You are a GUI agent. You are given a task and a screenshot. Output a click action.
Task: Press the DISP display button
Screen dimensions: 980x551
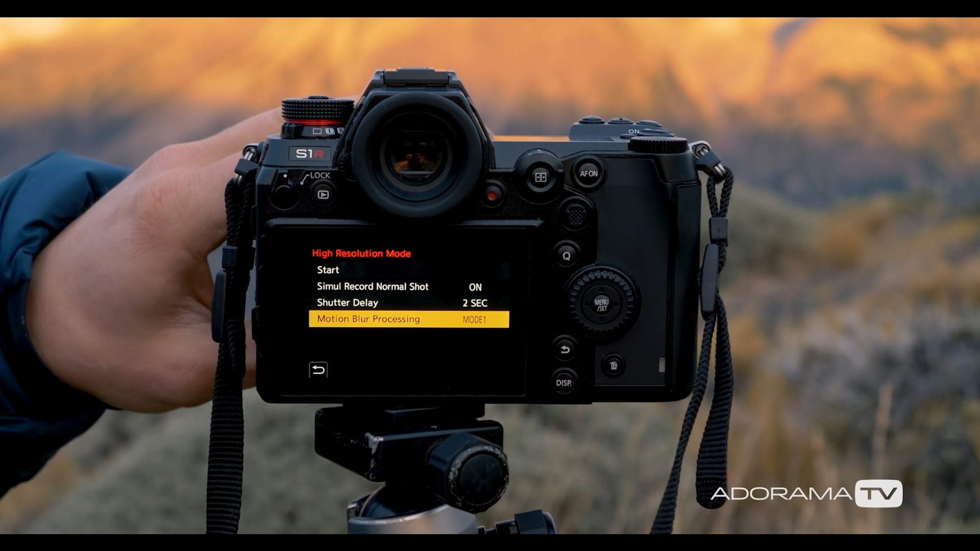point(564,382)
